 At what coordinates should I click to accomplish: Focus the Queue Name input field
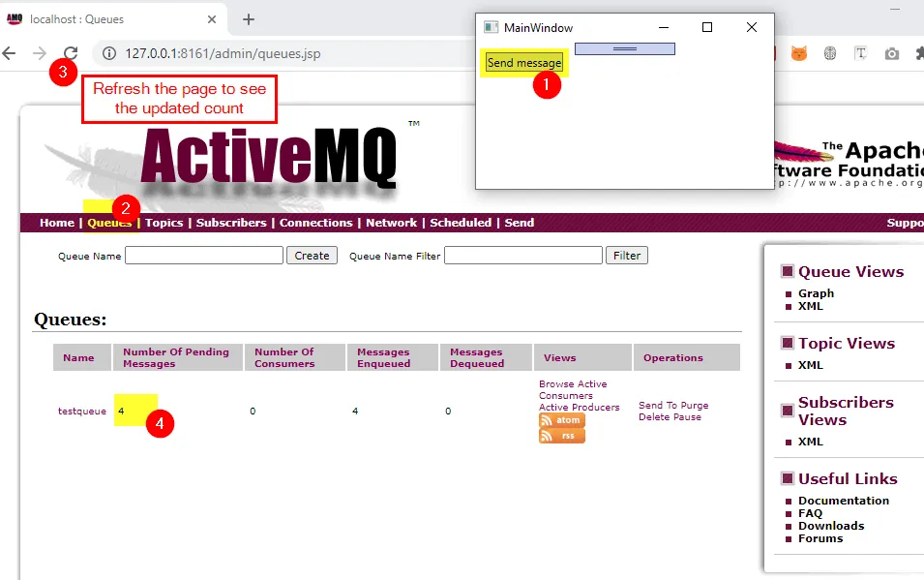204,256
